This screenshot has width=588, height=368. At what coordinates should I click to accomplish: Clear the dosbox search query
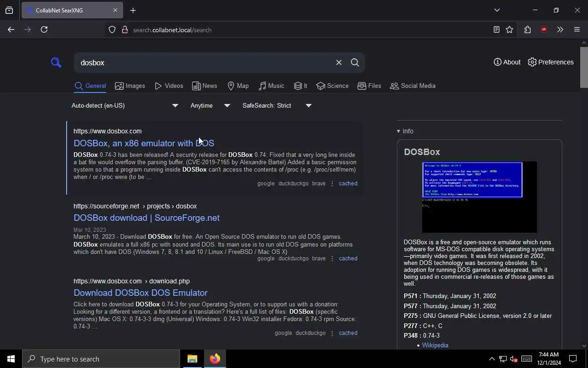click(x=339, y=63)
